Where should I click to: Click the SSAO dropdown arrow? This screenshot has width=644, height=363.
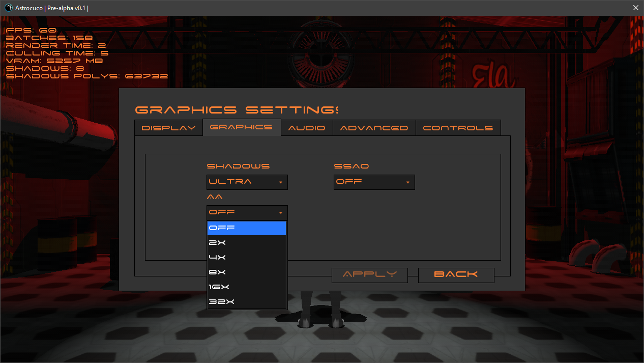pyautogui.click(x=407, y=182)
